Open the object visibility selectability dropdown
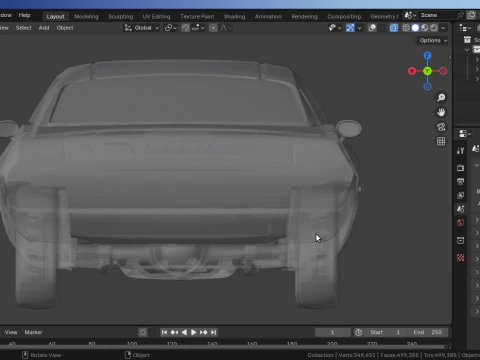Image resolution: width=480 pixels, height=360 pixels. (x=335, y=28)
